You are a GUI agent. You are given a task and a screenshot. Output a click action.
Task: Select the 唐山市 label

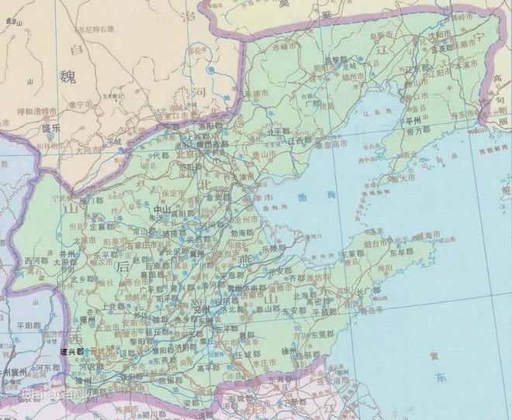tap(265, 154)
